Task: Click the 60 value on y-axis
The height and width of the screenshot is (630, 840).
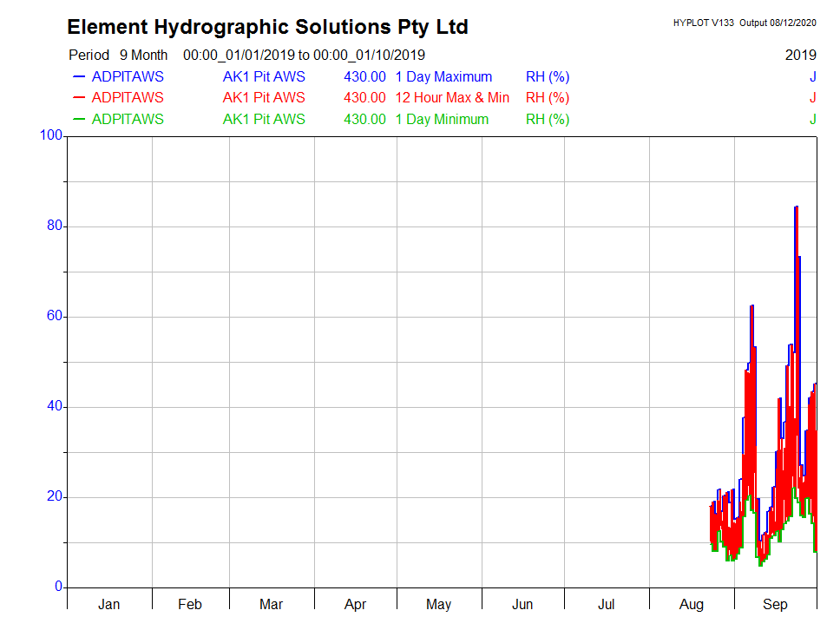Action: [55, 317]
